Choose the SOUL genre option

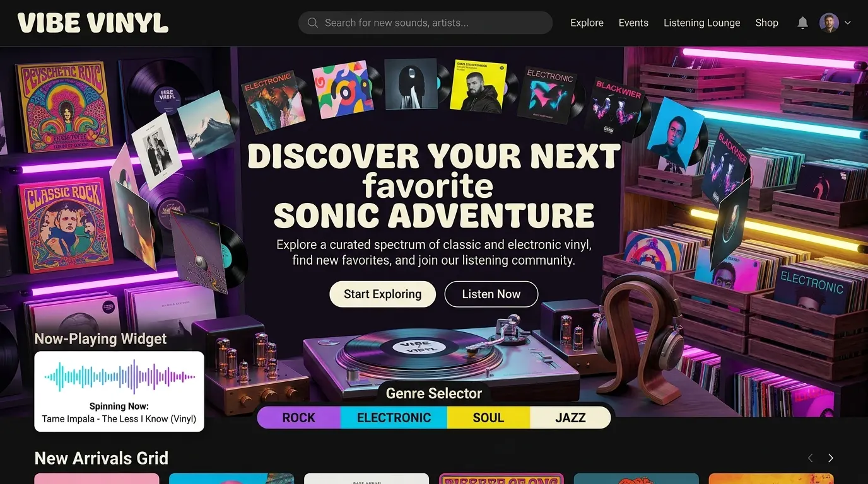click(488, 418)
